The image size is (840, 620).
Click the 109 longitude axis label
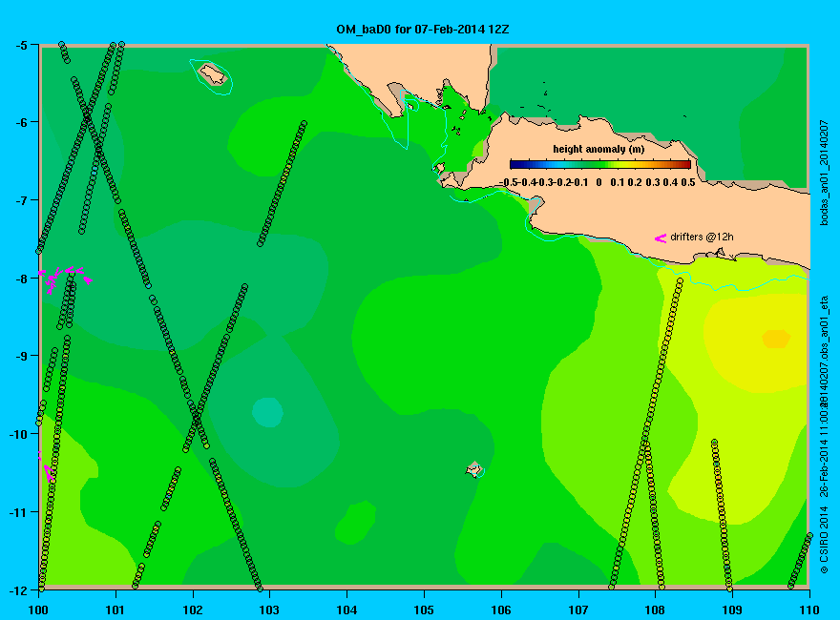(x=732, y=610)
